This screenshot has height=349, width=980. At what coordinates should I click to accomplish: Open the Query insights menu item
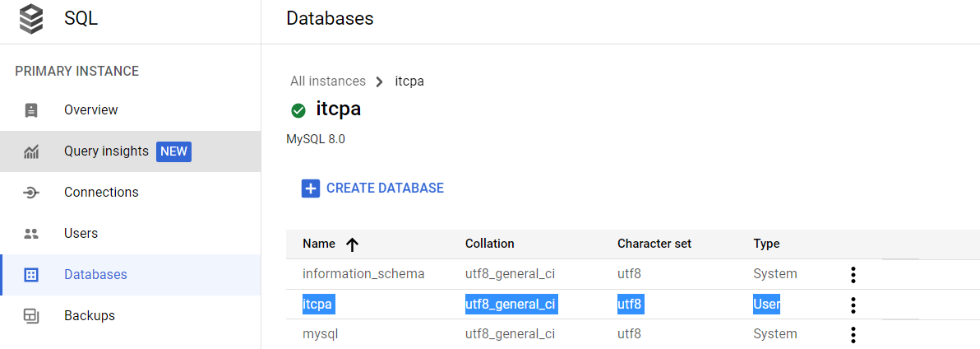pos(106,151)
